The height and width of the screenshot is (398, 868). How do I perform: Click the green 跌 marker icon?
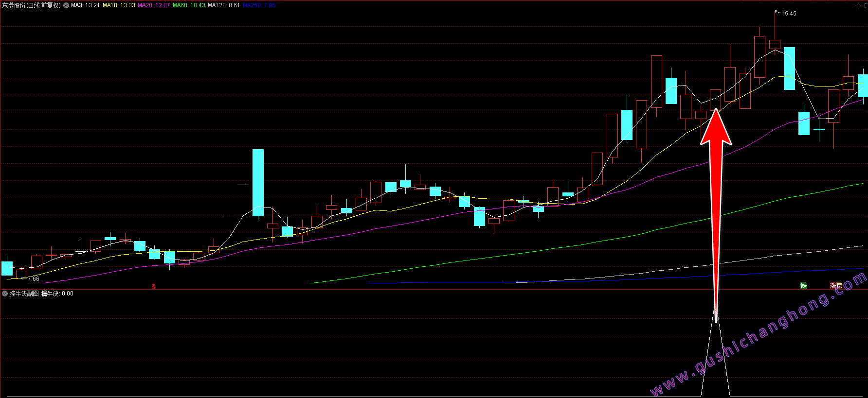pyautogui.click(x=804, y=285)
